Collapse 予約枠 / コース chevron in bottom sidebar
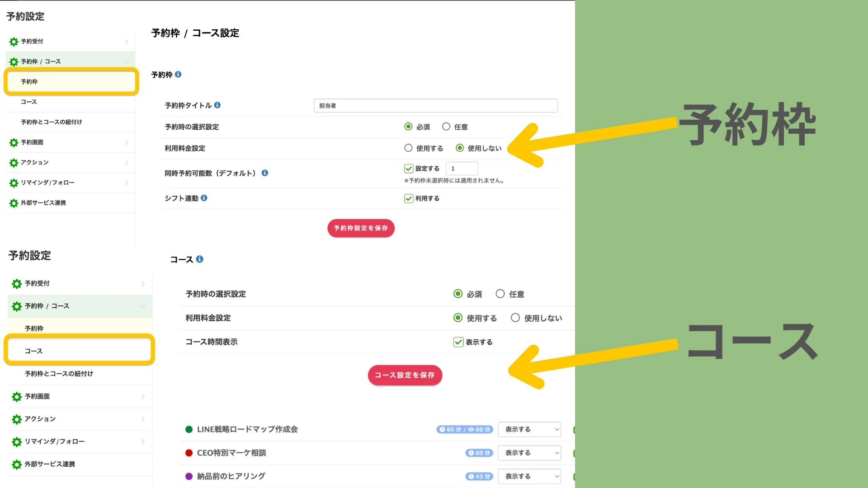Viewport: 868px width, 488px height. click(x=143, y=306)
